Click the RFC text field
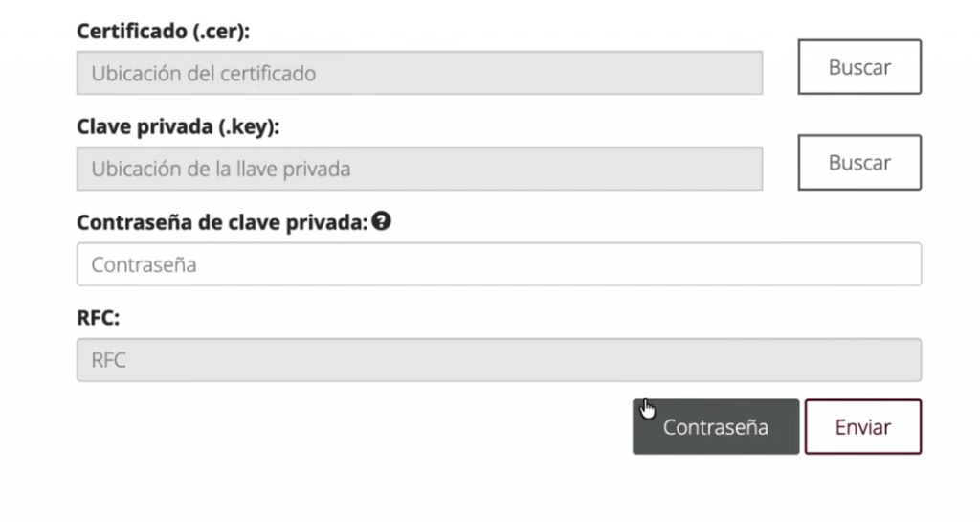The image size is (980, 522). 498,360
